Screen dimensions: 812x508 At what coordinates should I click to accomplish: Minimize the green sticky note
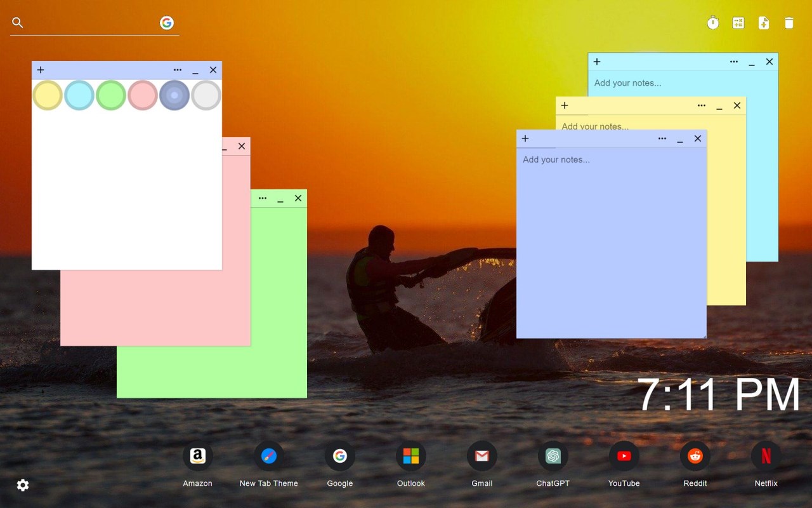click(280, 199)
